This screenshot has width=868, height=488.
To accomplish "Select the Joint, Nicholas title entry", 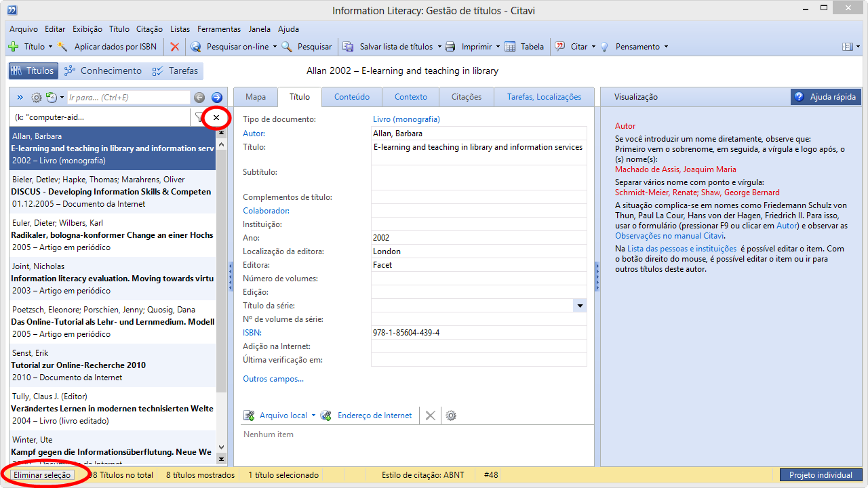I will pyautogui.click(x=113, y=279).
